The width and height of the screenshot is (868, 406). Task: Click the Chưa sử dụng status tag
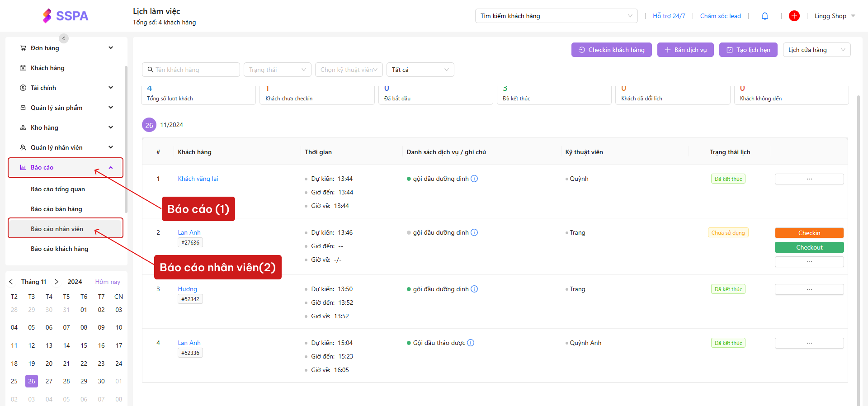[728, 233]
